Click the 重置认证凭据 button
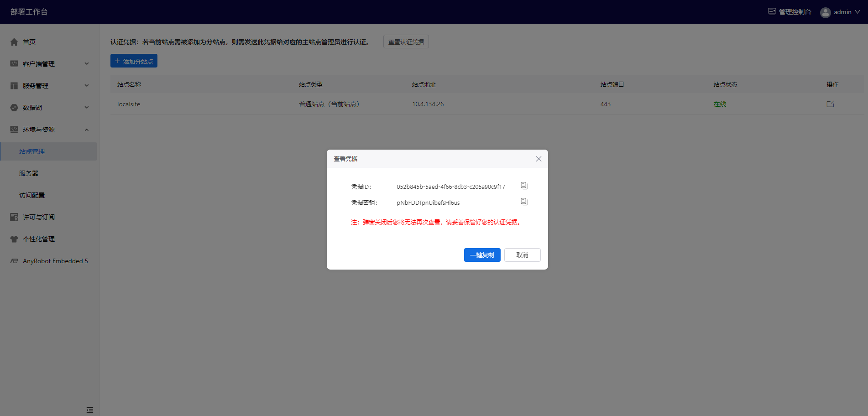Viewport: 868px width, 416px height. 406,42
